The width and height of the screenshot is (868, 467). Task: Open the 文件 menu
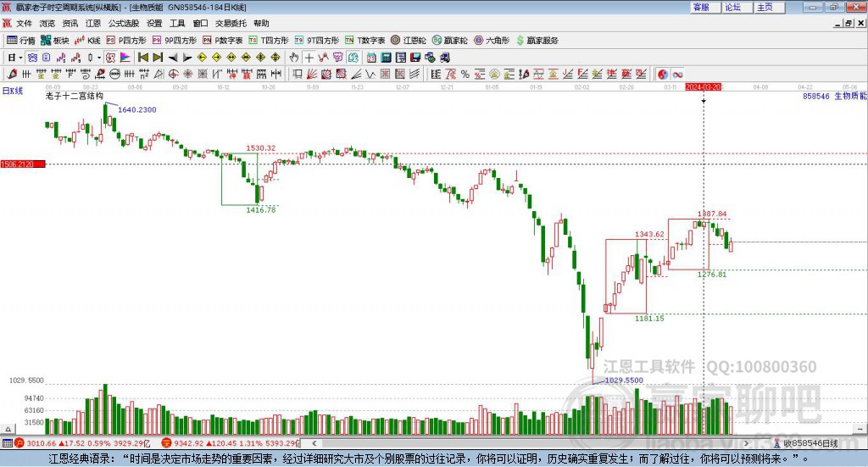point(24,23)
